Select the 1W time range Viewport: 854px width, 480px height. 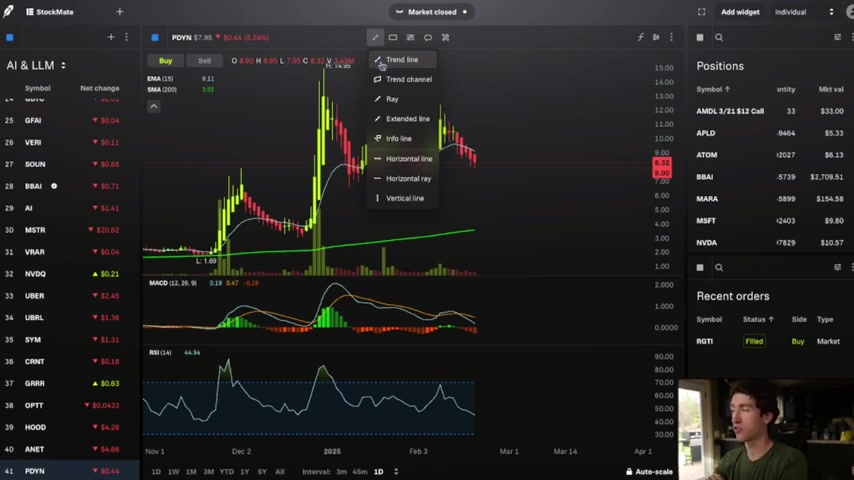173,472
